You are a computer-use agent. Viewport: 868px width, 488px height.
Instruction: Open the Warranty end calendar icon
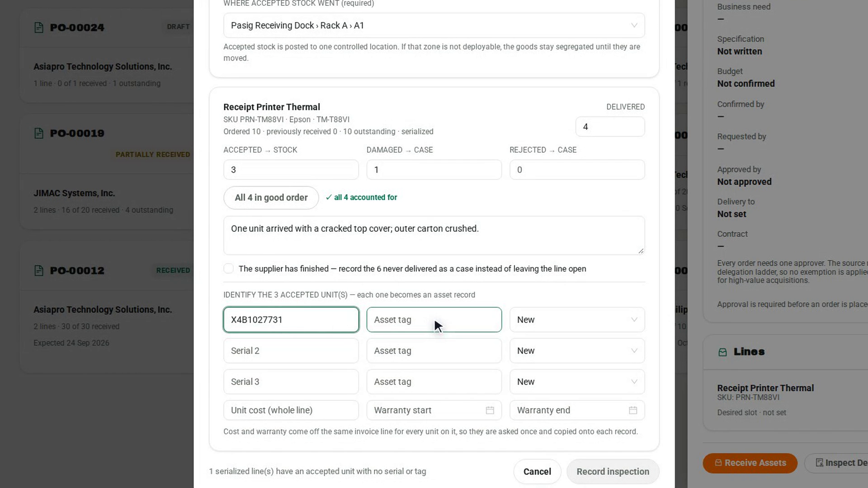633,410
